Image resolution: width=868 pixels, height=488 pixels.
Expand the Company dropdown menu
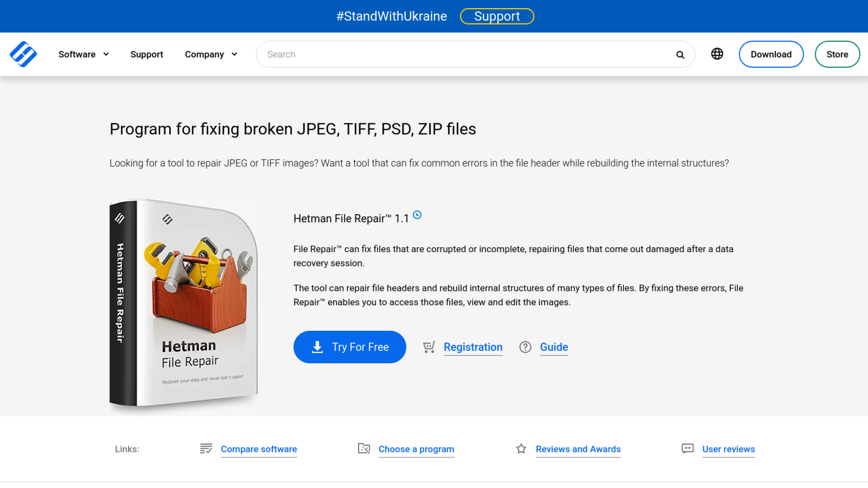click(211, 54)
